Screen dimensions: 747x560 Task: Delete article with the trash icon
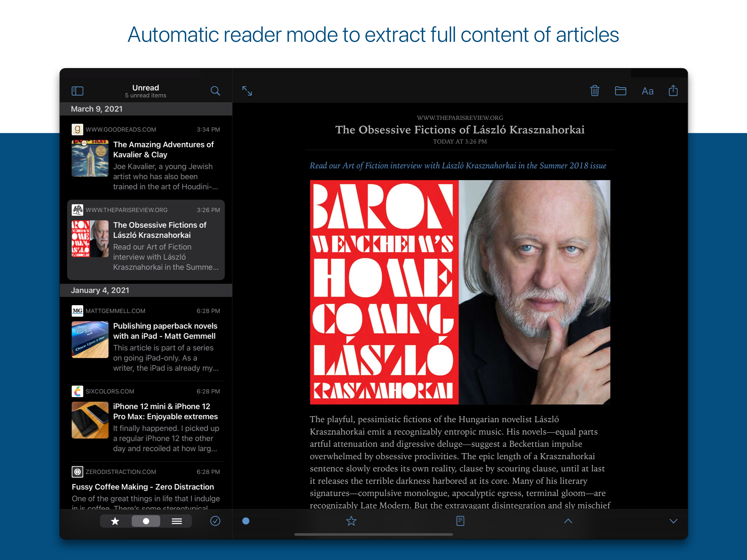[595, 91]
